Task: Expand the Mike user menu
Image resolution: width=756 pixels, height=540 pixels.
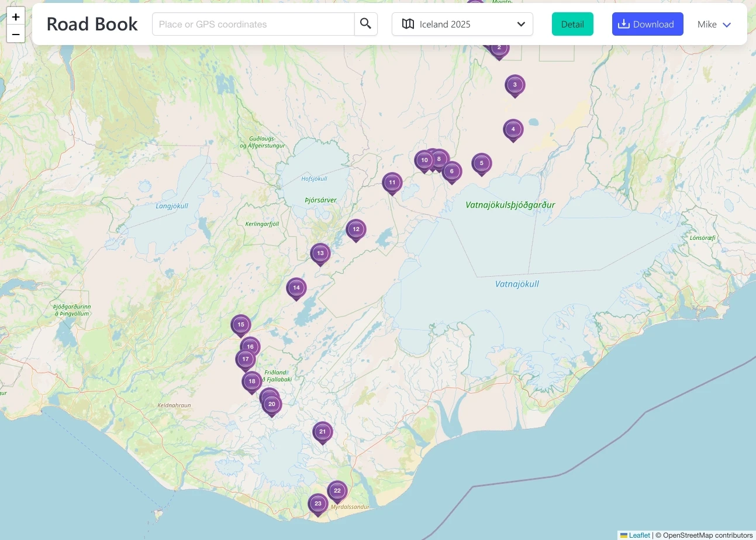Action: [714, 25]
